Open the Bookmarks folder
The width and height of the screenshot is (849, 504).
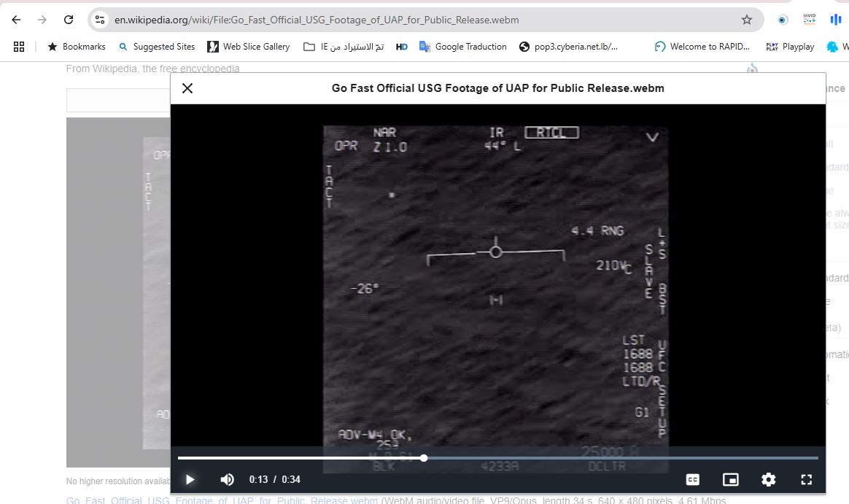point(77,47)
